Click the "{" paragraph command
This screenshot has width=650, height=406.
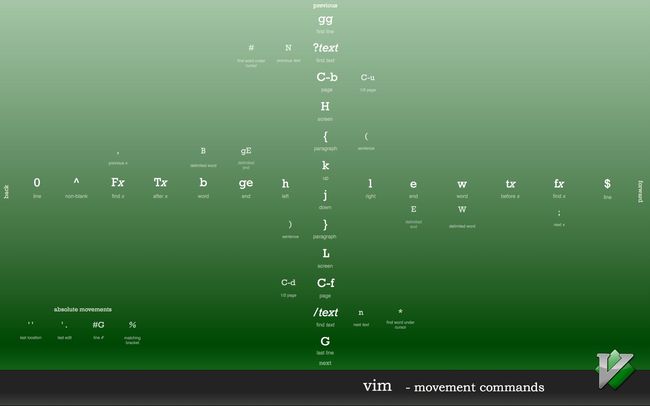click(325, 136)
